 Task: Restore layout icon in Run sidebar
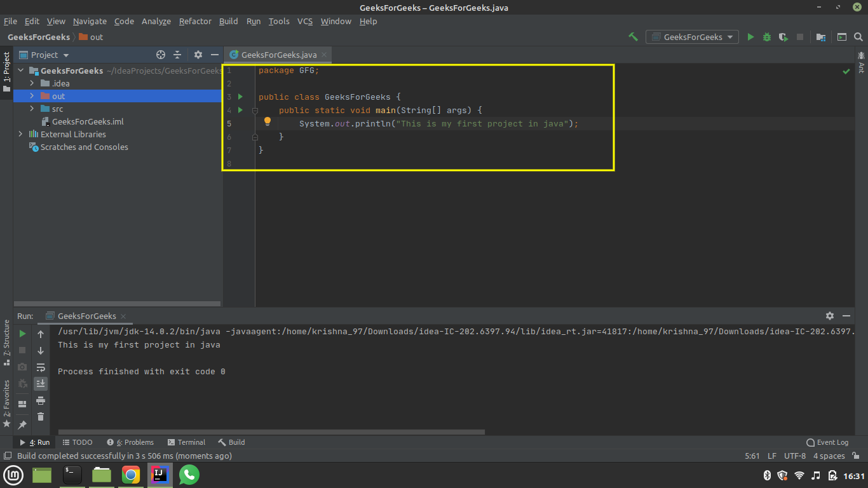(x=22, y=403)
